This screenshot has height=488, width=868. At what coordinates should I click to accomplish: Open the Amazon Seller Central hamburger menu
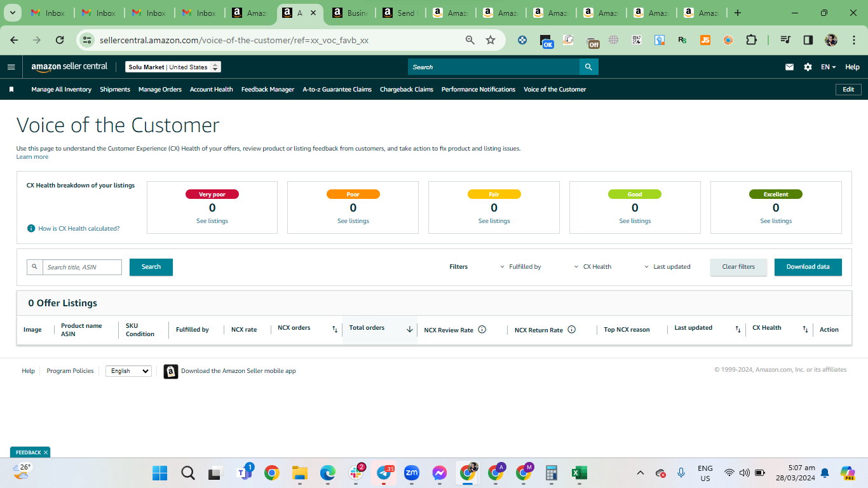[x=11, y=67]
